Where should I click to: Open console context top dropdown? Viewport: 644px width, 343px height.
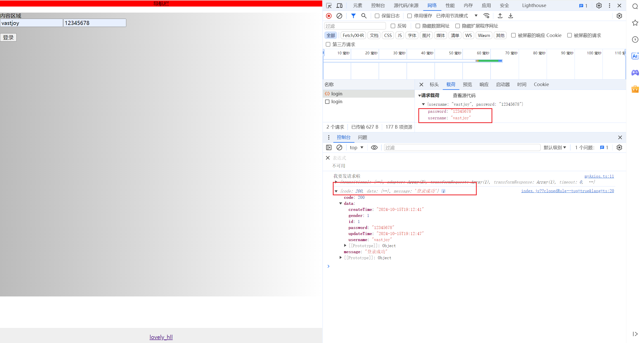point(356,147)
